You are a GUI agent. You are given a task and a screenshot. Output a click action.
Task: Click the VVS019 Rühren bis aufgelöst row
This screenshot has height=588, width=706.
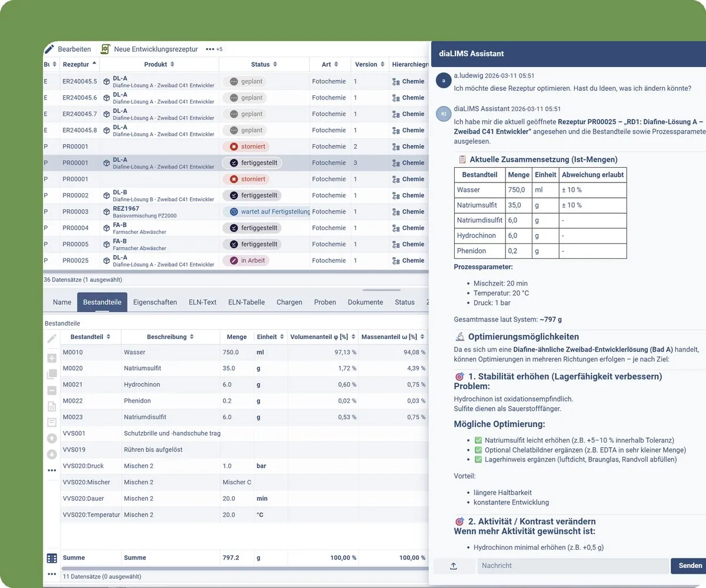(244, 450)
